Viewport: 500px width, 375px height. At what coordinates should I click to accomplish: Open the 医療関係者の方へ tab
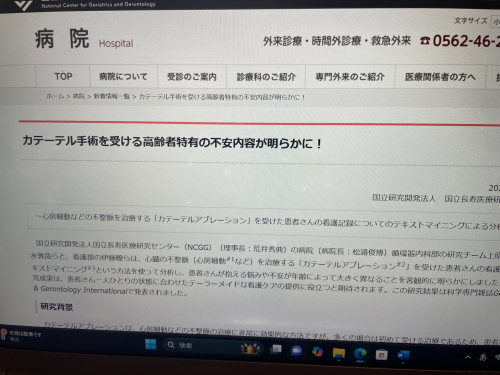tap(440, 77)
